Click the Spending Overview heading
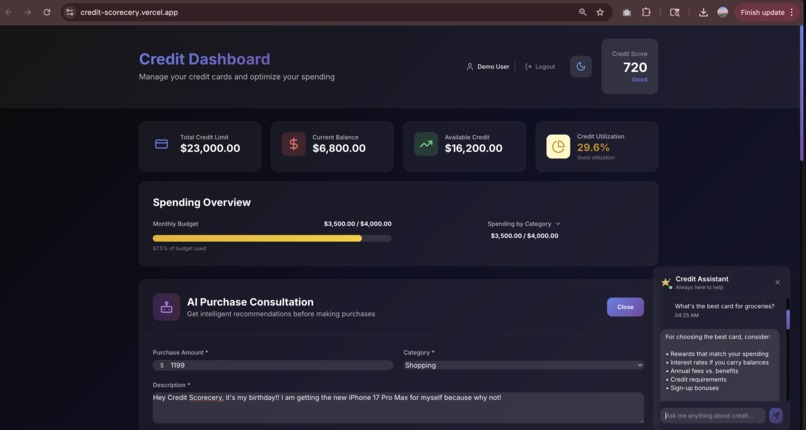 [202, 202]
